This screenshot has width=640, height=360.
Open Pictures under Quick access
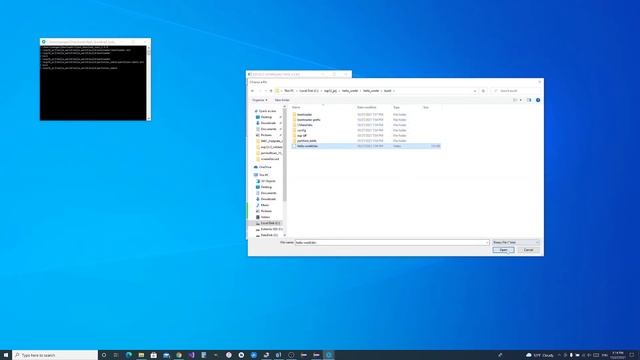tap(266, 135)
